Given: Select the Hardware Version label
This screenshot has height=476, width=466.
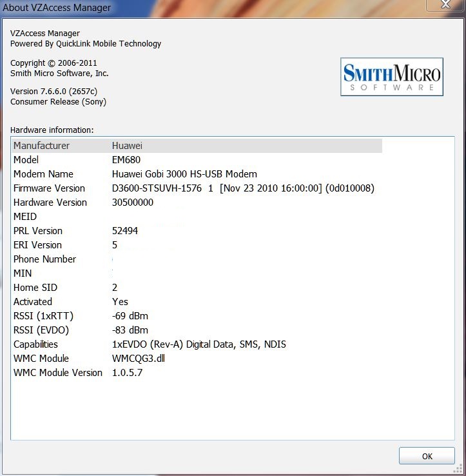Looking at the screenshot, I should click(x=50, y=203).
